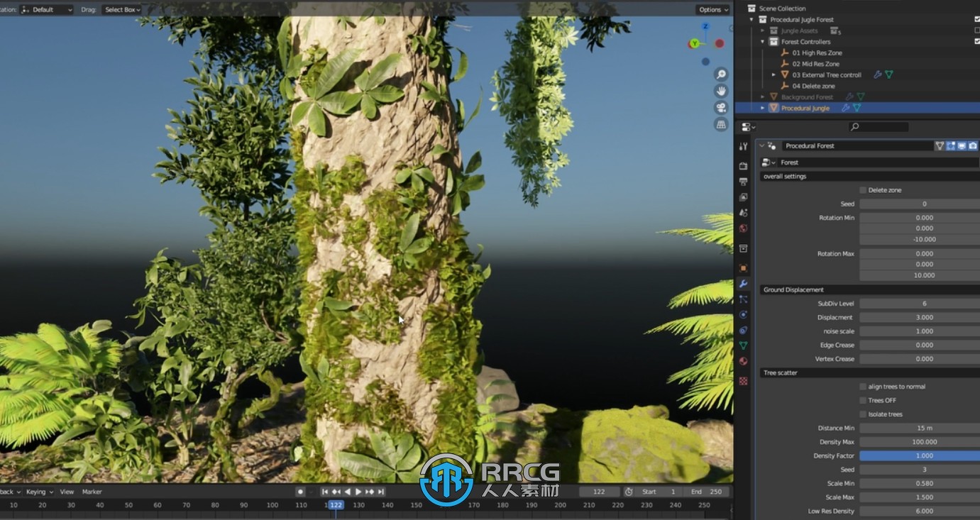980x520 pixels.
Task: Open the Render properties tab
Action: point(743,166)
